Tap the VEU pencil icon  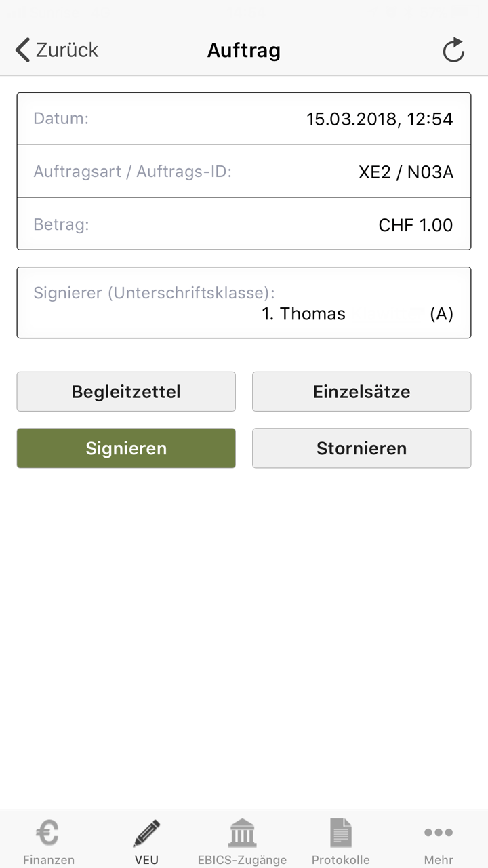(146, 833)
